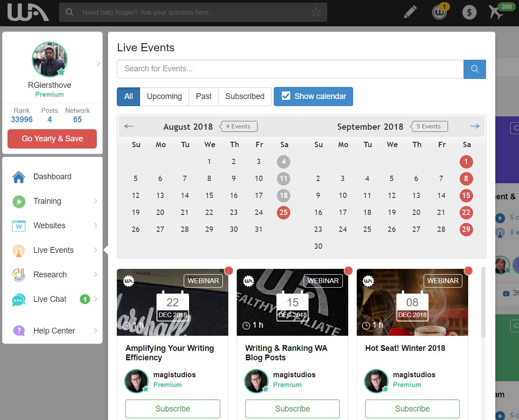The image size is (519, 420).
Task: Click the Research icon in sidebar
Action: point(19,275)
